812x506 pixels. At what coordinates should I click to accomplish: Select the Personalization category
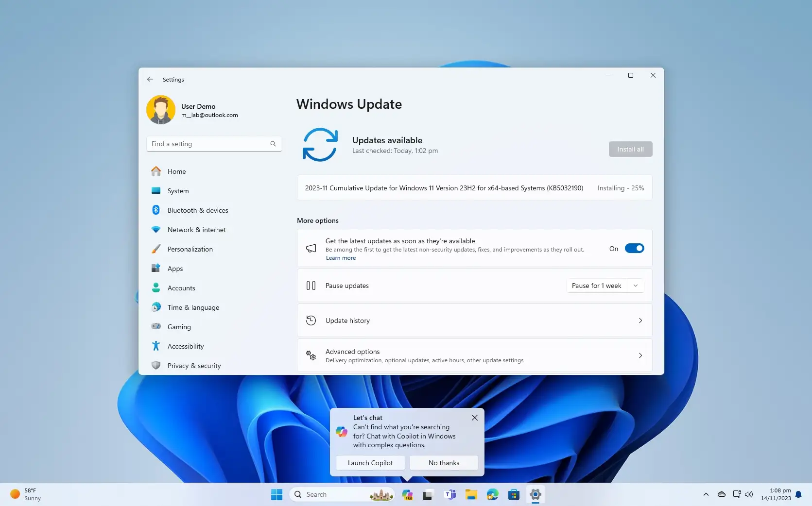pos(190,249)
